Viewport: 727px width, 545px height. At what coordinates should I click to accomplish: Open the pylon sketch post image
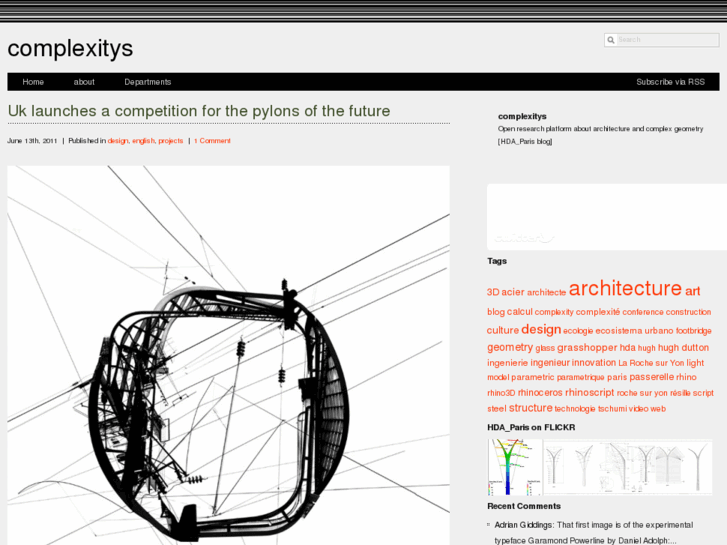[229, 355]
